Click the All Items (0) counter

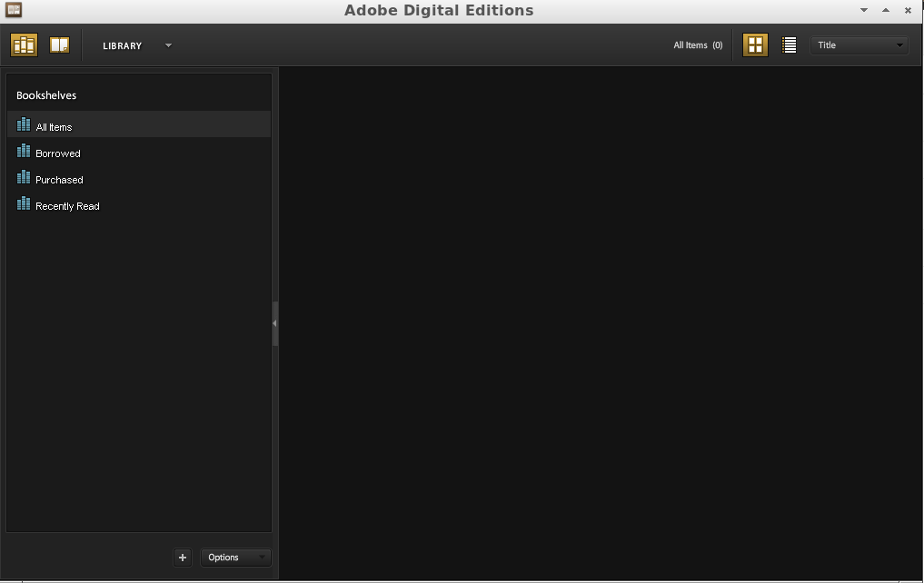pyautogui.click(x=698, y=45)
